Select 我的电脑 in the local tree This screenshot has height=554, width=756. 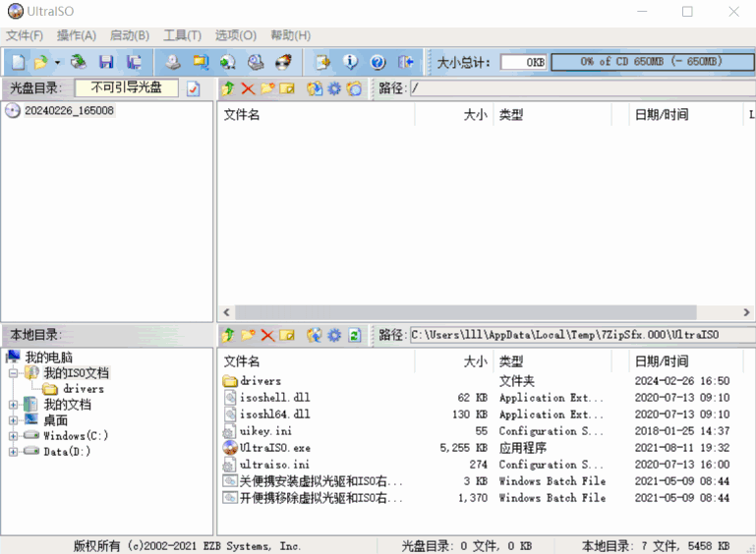pyautogui.click(x=49, y=358)
